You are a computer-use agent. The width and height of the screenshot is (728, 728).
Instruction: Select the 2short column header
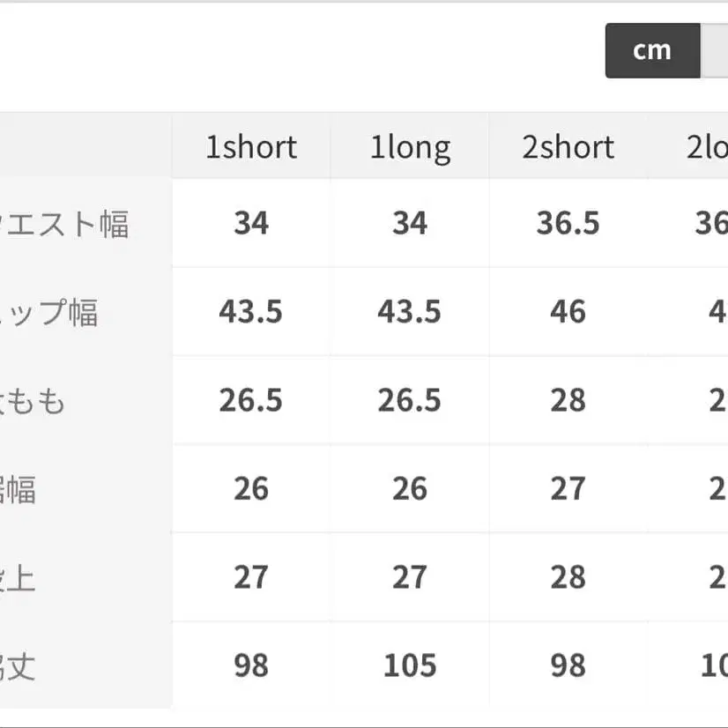[567, 147]
